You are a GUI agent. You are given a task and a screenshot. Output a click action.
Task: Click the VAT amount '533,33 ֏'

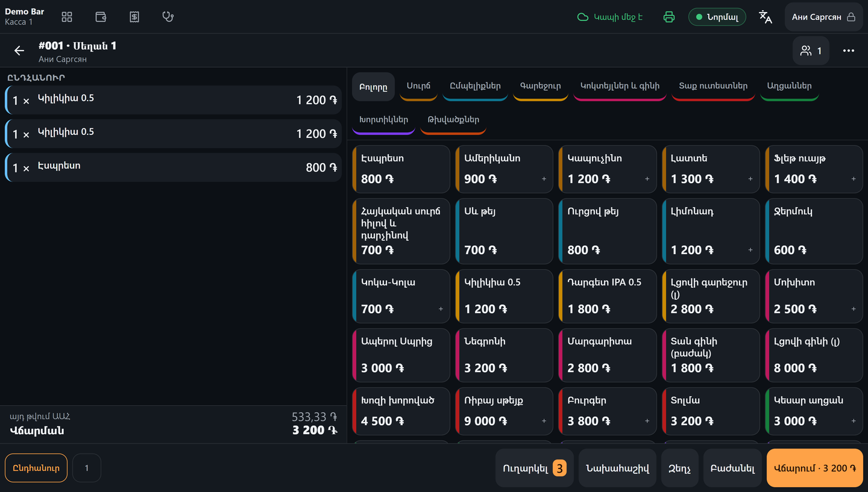point(314,417)
